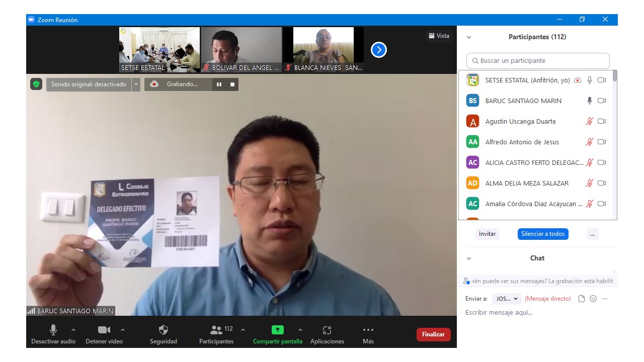Select the BLANCA NIEVES video thumbnail
Image resolution: width=644 pixels, height=362 pixels.
click(324, 50)
